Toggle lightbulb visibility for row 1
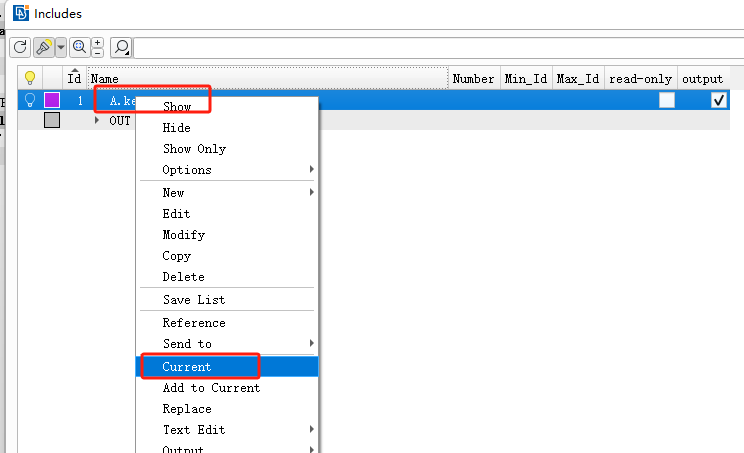The height and width of the screenshot is (453, 744). click(x=30, y=100)
